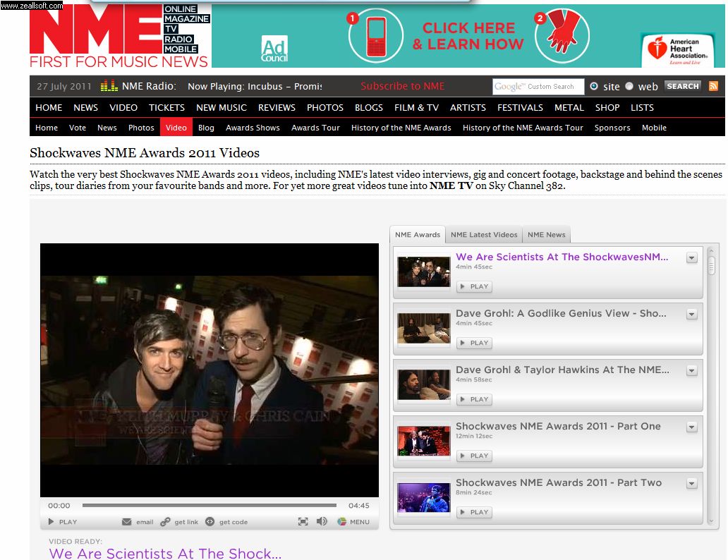Click the video progress seek bar

[x=210, y=505]
